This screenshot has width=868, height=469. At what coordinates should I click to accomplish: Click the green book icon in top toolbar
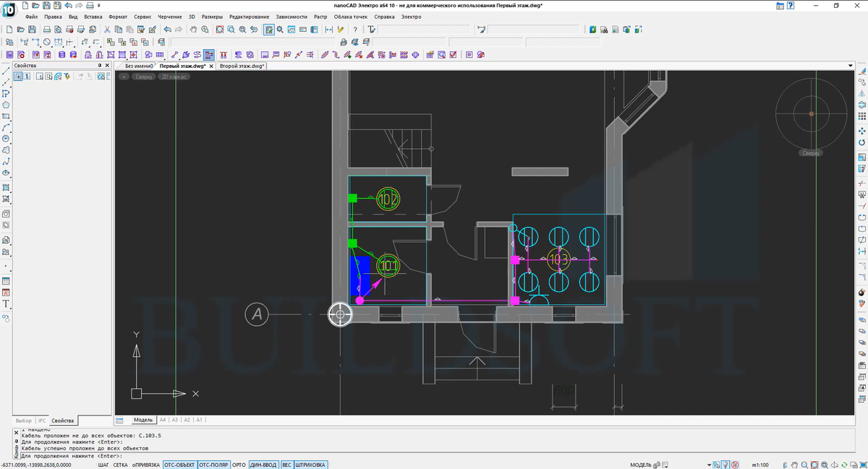tap(593, 30)
